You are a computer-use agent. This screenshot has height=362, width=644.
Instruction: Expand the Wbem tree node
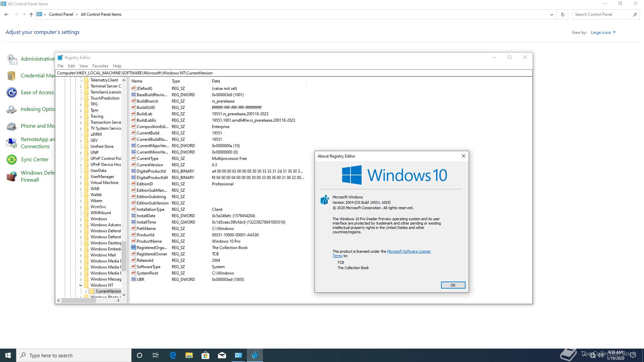(x=81, y=201)
